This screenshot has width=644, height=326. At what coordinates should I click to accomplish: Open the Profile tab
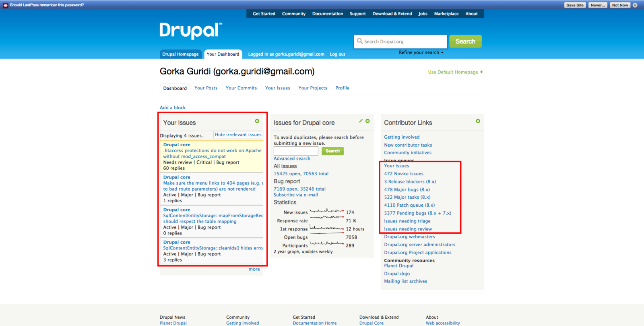coord(343,88)
